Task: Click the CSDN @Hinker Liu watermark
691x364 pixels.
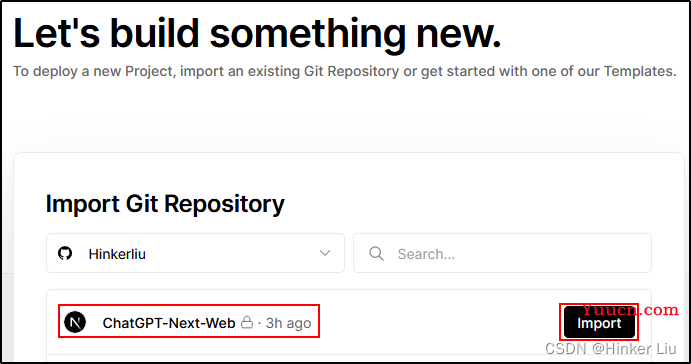Action: point(611,349)
